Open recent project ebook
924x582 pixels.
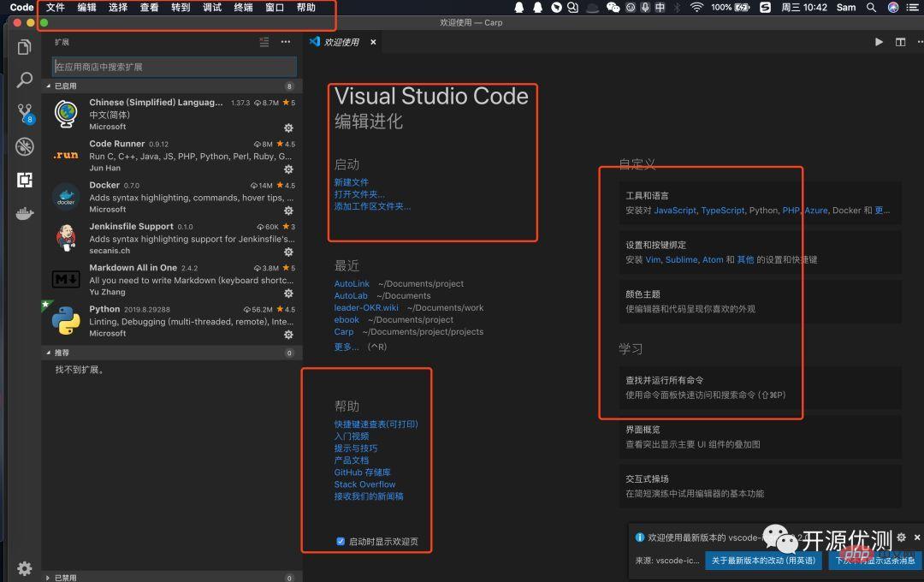coord(346,319)
